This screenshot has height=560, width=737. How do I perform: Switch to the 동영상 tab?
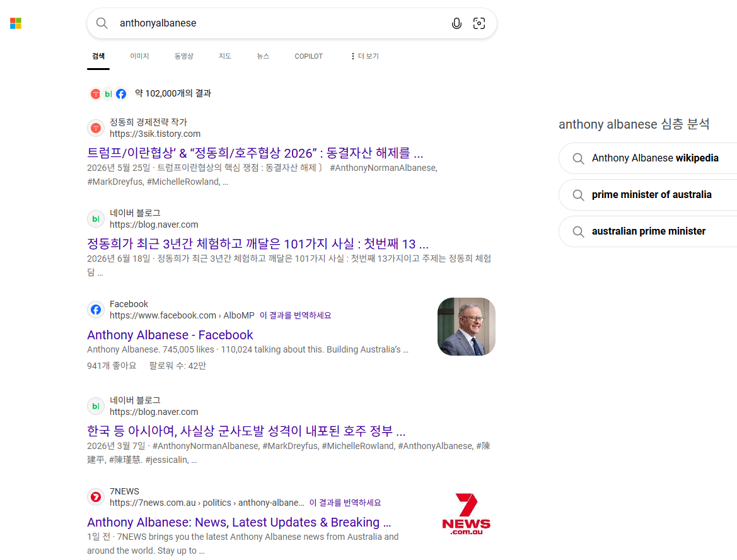[x=184, y=56]
